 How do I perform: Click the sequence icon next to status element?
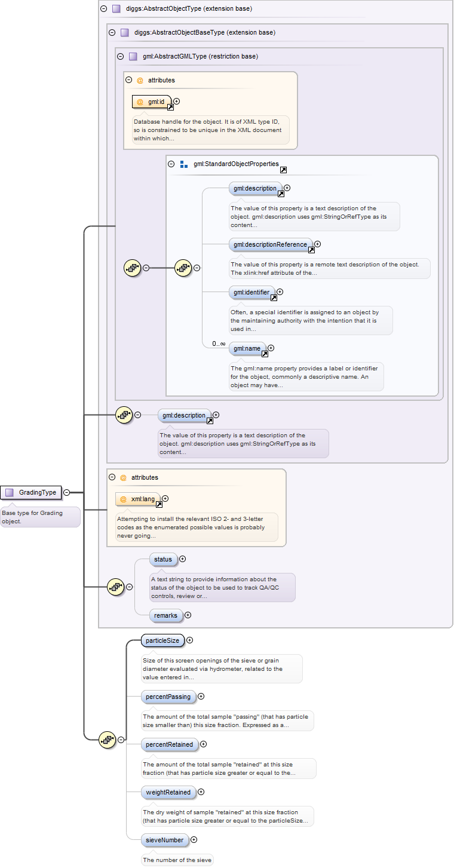tap(115, 587)
